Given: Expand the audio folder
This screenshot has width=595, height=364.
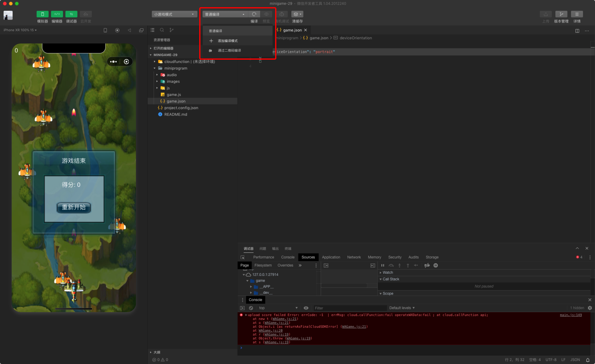Looking at the screenshot, I should (171, 75).
